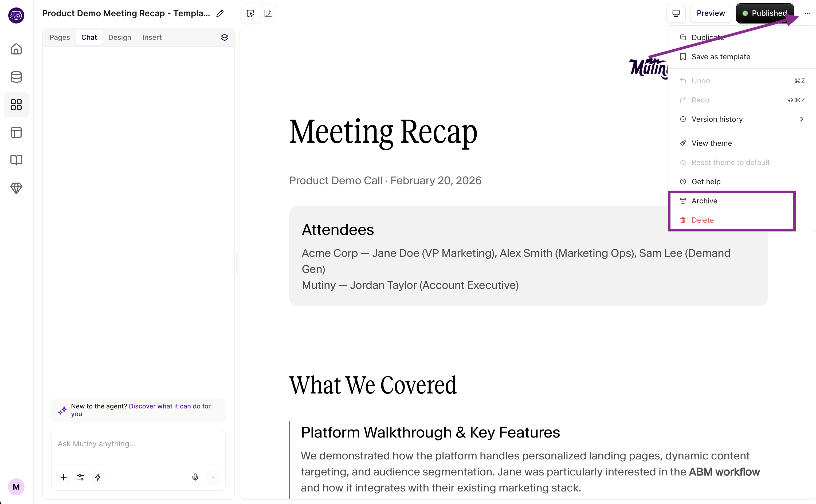Go to Home in the sidebar
This screenshot has width=816, height=504.
pos(16,49)
